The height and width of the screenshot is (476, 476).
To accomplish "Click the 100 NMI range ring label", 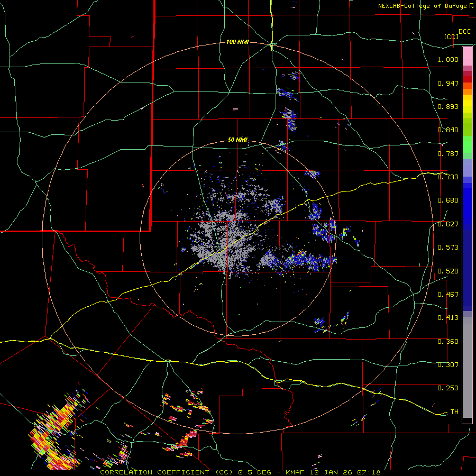I will [237, 42].
